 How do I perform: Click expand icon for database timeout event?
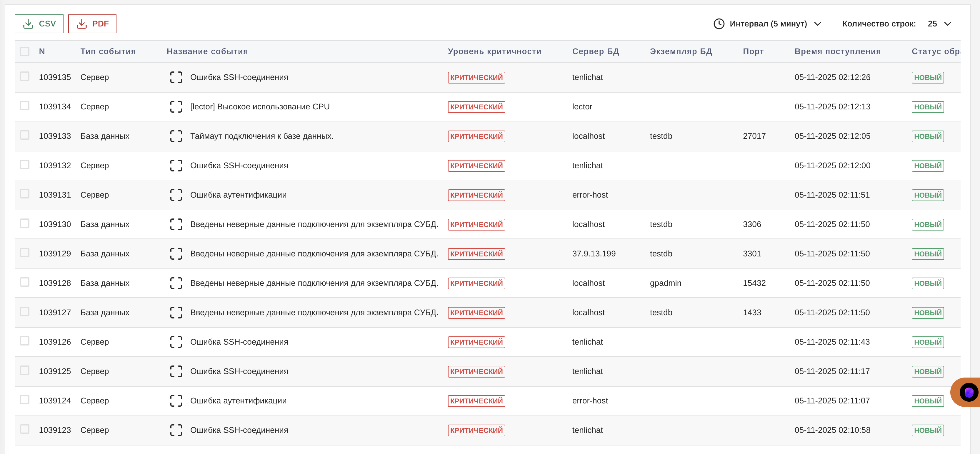[176, 136]
